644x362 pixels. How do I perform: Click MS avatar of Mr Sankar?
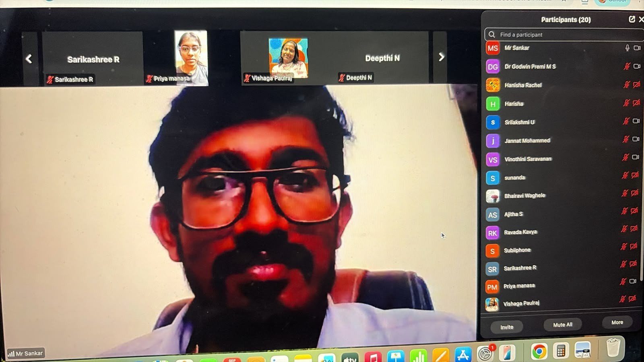(x=493, y=48)
